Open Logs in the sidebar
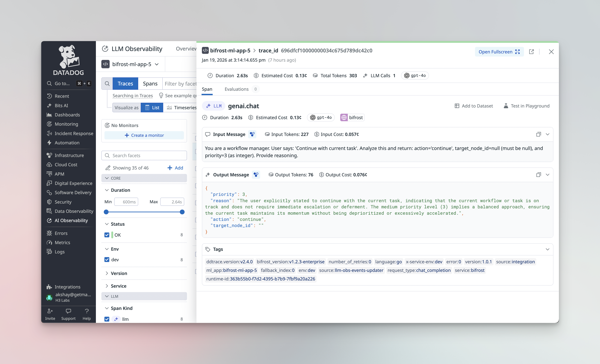Image resolution: width=600 pixels, height=364 pixels. pyautogui.click(x=59, y=252)
